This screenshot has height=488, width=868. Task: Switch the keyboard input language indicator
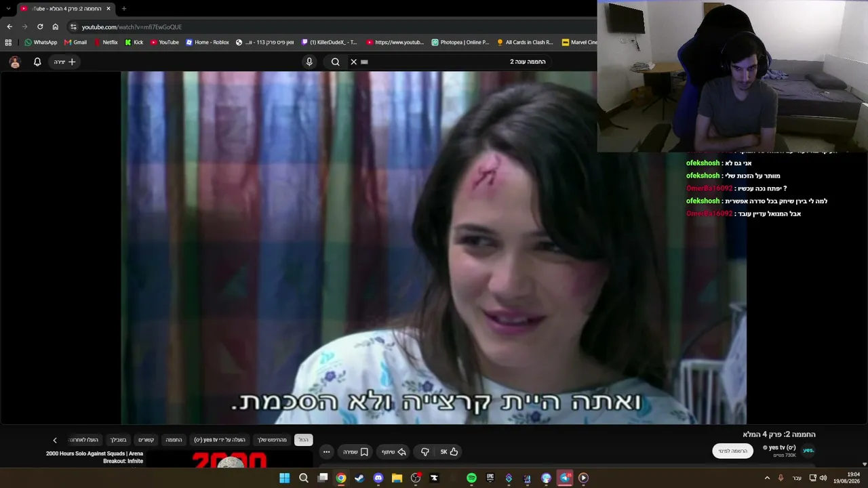(797, 478)
